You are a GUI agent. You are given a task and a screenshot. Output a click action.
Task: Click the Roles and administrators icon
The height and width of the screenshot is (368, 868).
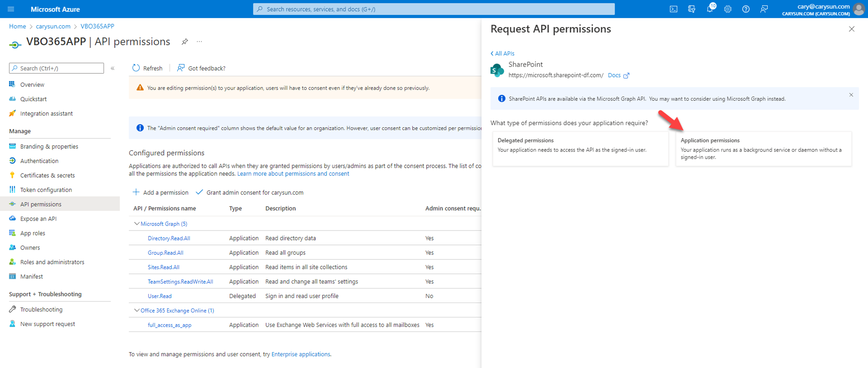point(12,262)
